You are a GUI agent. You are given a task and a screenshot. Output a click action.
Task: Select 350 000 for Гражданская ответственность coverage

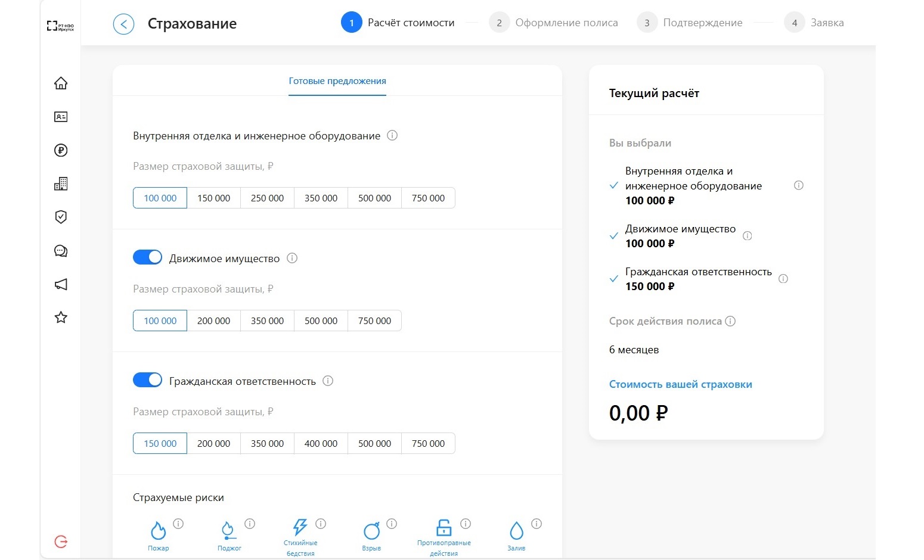268,443
